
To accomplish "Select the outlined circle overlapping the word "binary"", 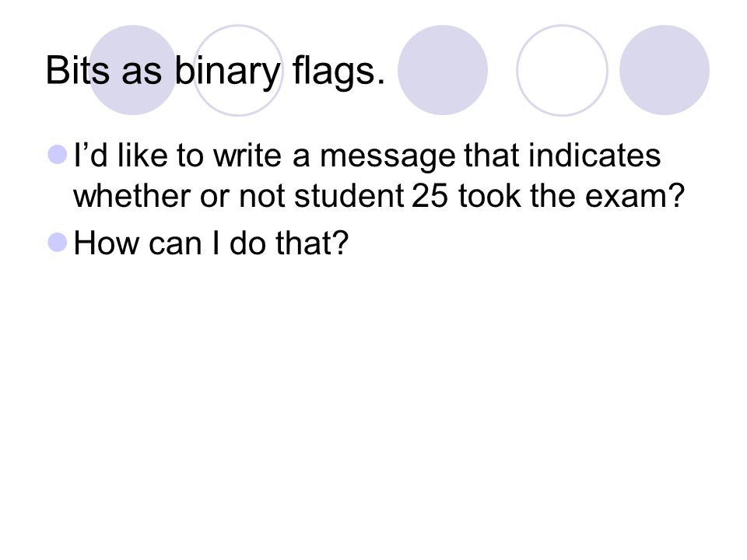I will pyautogui.click(x=238, y=70).
